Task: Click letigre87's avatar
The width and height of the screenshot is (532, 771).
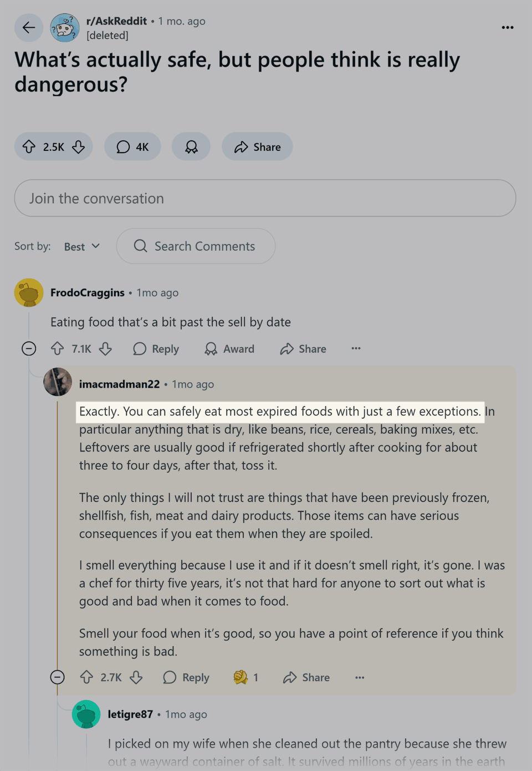Action: (86, 714)
